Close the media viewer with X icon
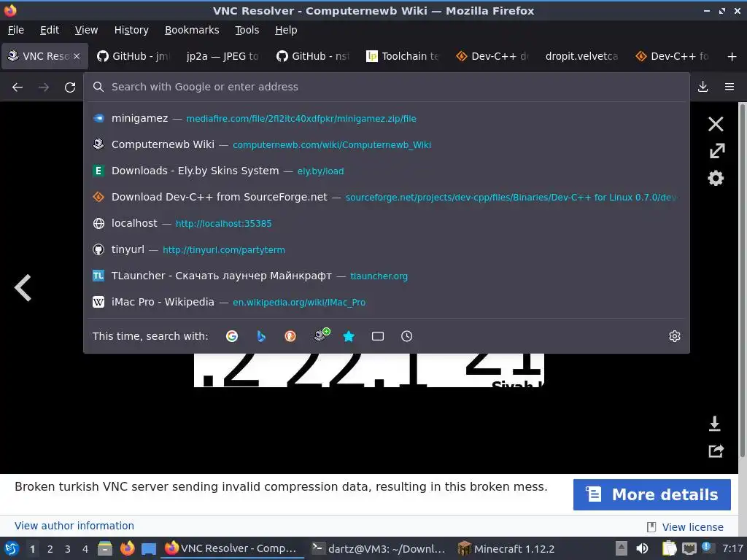The height and width of the screenshot is (560, 747). (x=716, y=124)
